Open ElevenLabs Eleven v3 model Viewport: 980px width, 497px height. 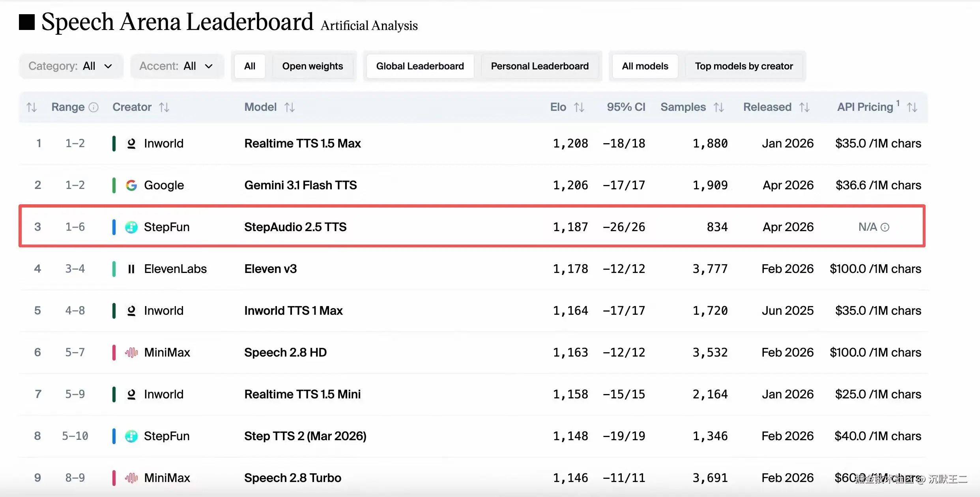pyautogui.click(x=271, y=269)
